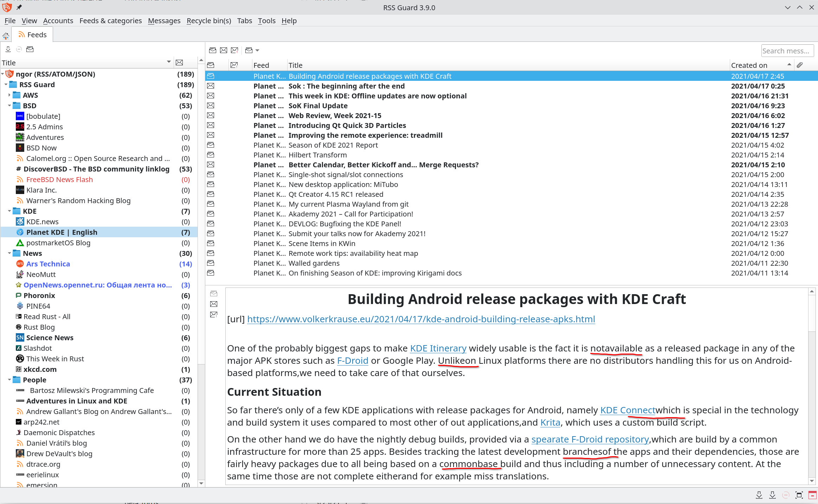Click unread count envelope column header in feed list
The image size is (818, 504).
click(x=179, y=63)
